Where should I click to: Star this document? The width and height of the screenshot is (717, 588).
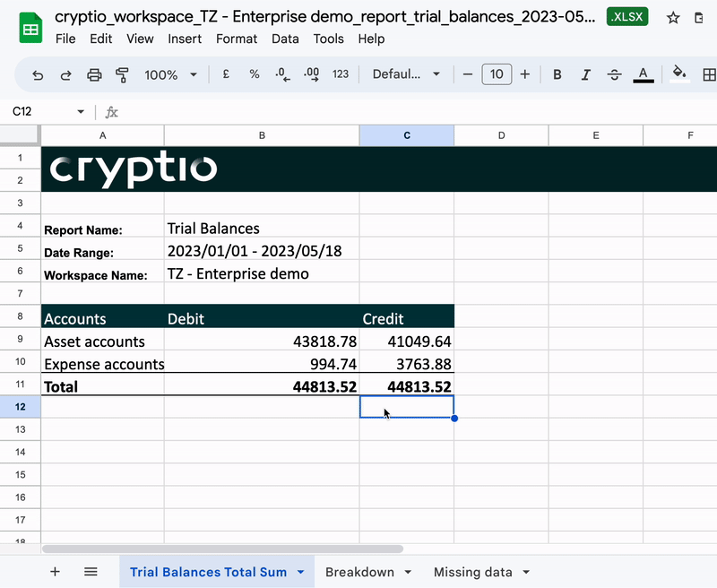[x=673, y=18]
